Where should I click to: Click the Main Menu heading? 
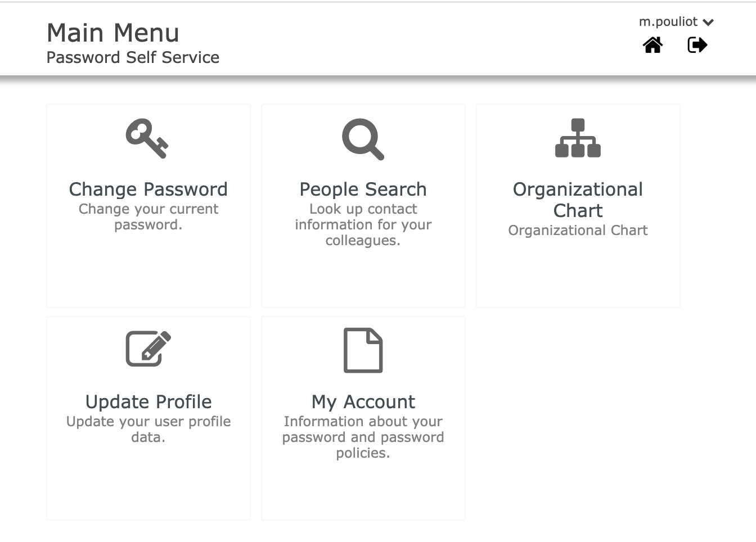[113, 33]
